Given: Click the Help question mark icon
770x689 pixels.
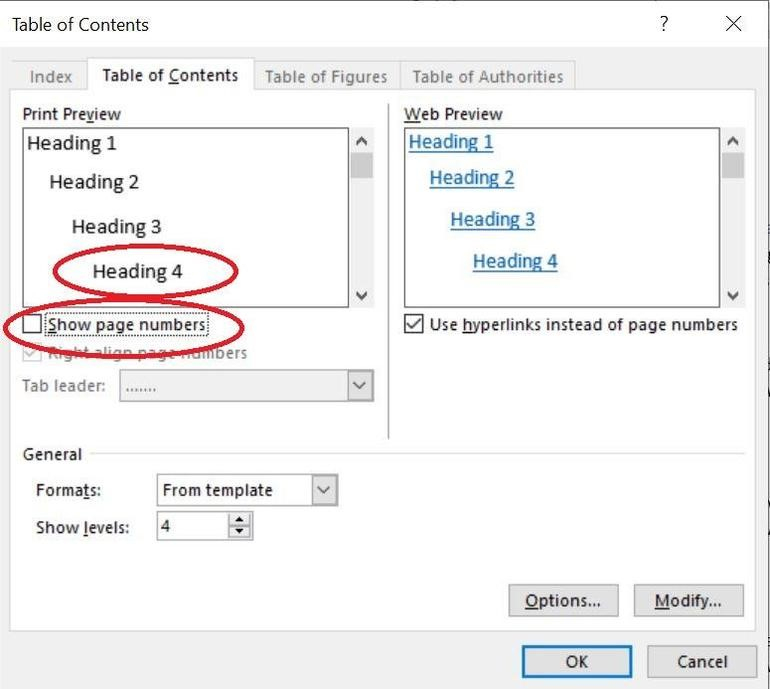Looking at the screenshot, I should point(664,24).
